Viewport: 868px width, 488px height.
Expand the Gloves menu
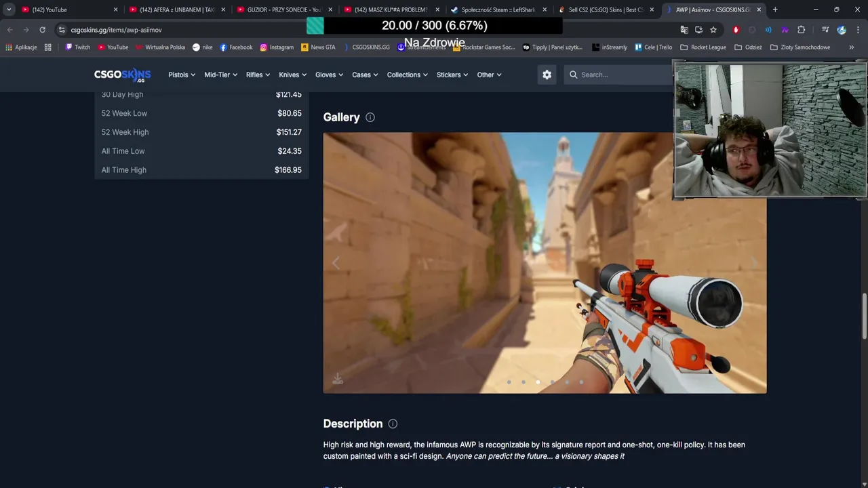(x=329, y=75)
